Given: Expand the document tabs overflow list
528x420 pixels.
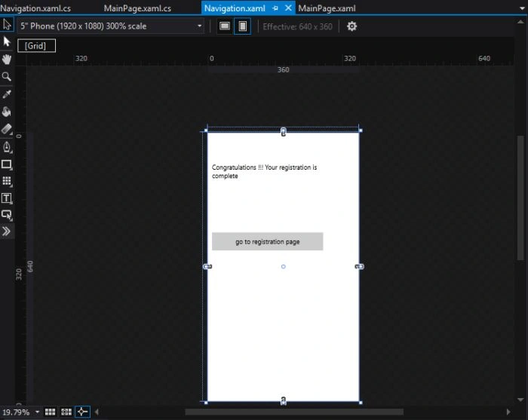Looking at the screenshot, I should click(x=522, y=8).
